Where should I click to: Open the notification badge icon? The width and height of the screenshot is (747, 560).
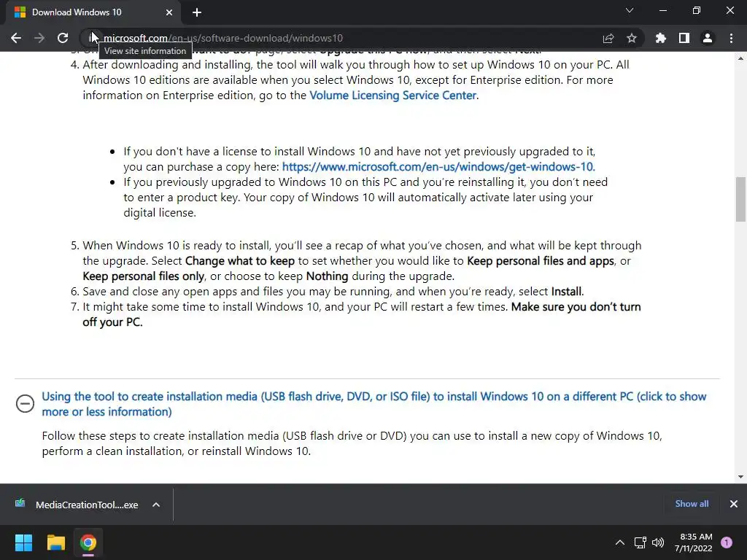727,542
